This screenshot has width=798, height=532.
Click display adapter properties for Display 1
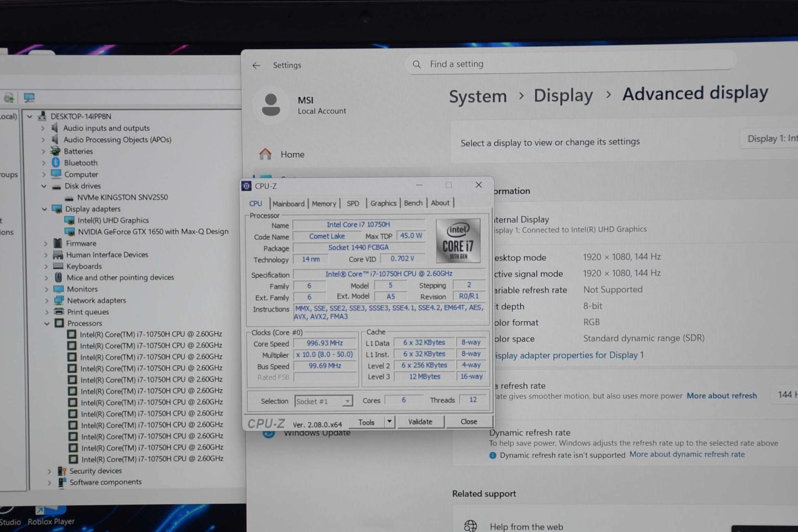click(569, 355)
